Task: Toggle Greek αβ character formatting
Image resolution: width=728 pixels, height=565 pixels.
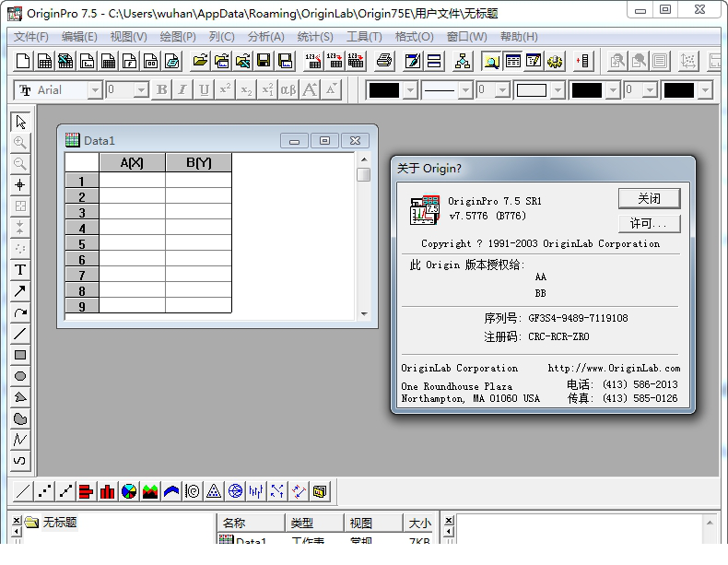Action: 288,89
